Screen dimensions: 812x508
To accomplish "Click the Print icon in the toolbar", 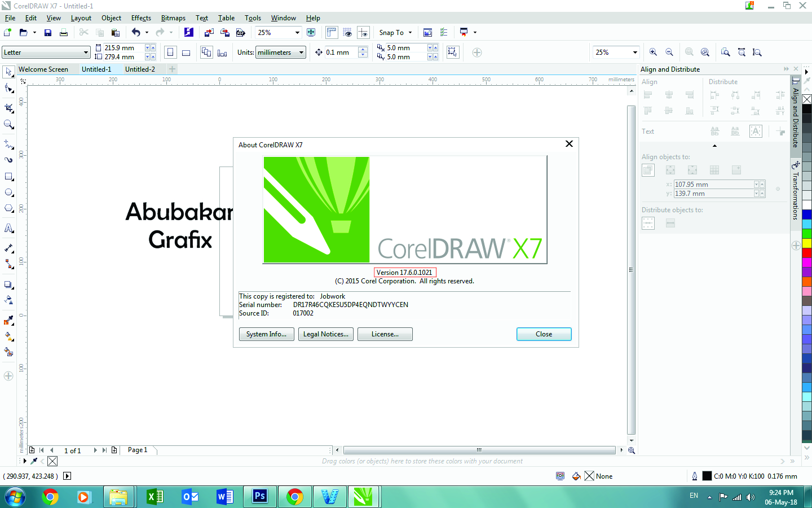I will [x=64, y=33].
